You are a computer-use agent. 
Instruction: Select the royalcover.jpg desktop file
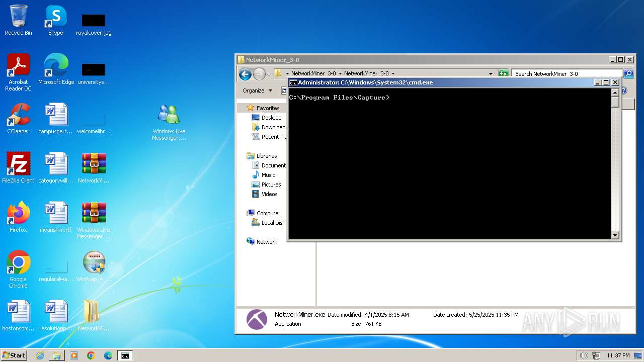[x=94, y=25]
